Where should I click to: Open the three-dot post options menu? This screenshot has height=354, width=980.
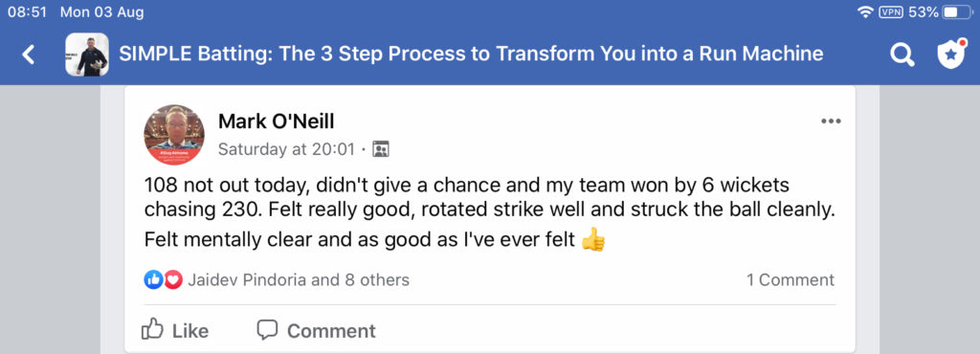pyautogui.click(x=831, y=122)
